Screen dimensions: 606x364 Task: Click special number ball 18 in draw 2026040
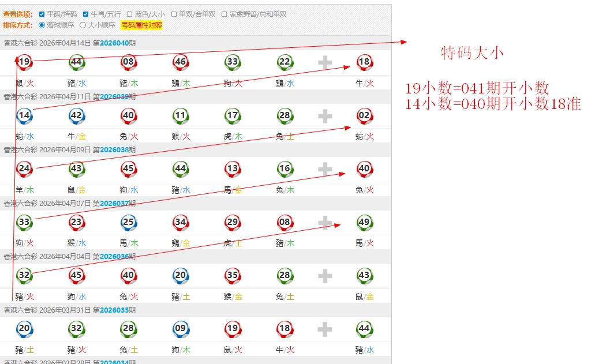coord(364,62)
